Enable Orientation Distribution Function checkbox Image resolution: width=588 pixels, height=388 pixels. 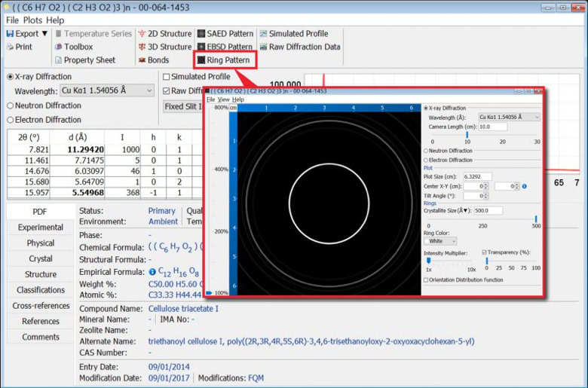[x=427, y=280]
